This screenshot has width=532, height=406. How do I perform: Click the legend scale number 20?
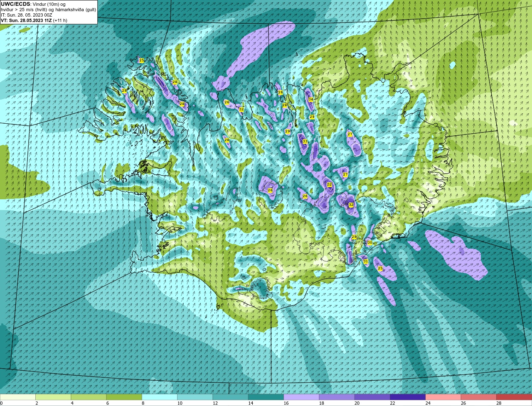click(357, 403)
